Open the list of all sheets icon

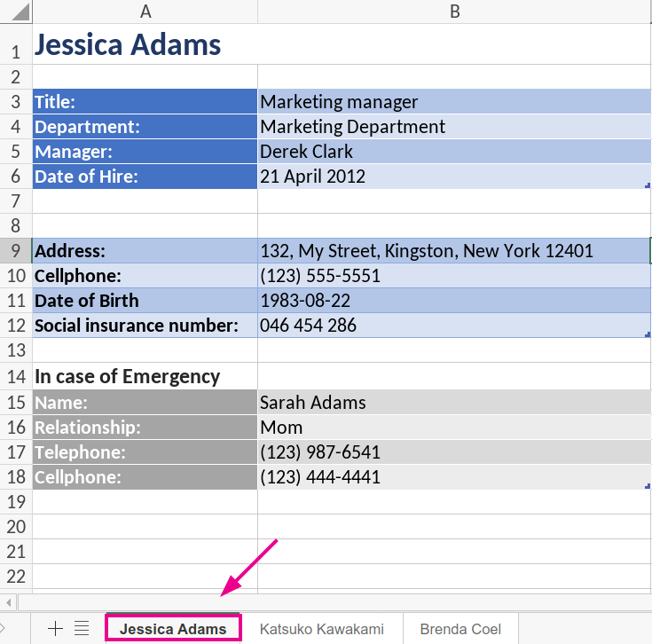[x=82, y=628]
